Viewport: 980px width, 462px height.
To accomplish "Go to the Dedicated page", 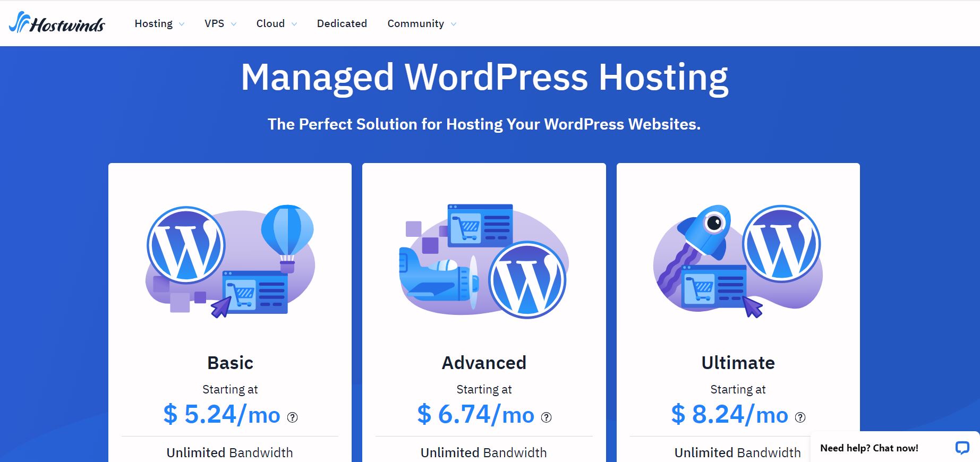I will coord(342,23).
